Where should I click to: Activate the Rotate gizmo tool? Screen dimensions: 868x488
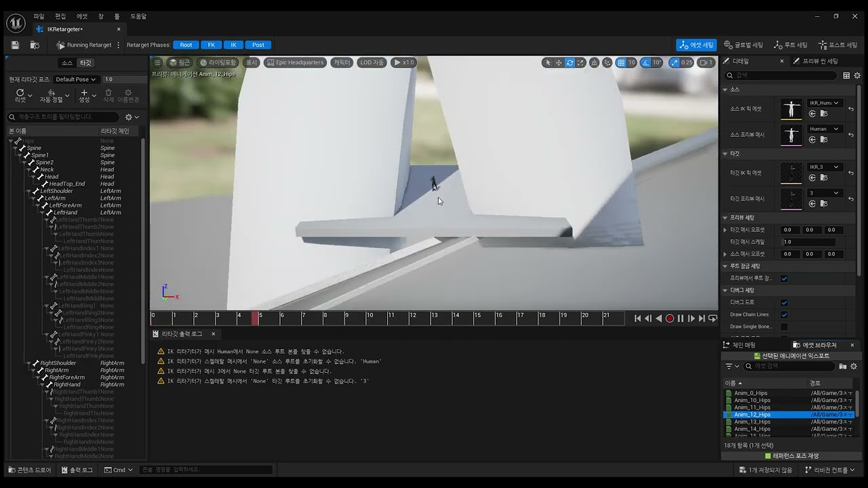(x=570, y=62)
